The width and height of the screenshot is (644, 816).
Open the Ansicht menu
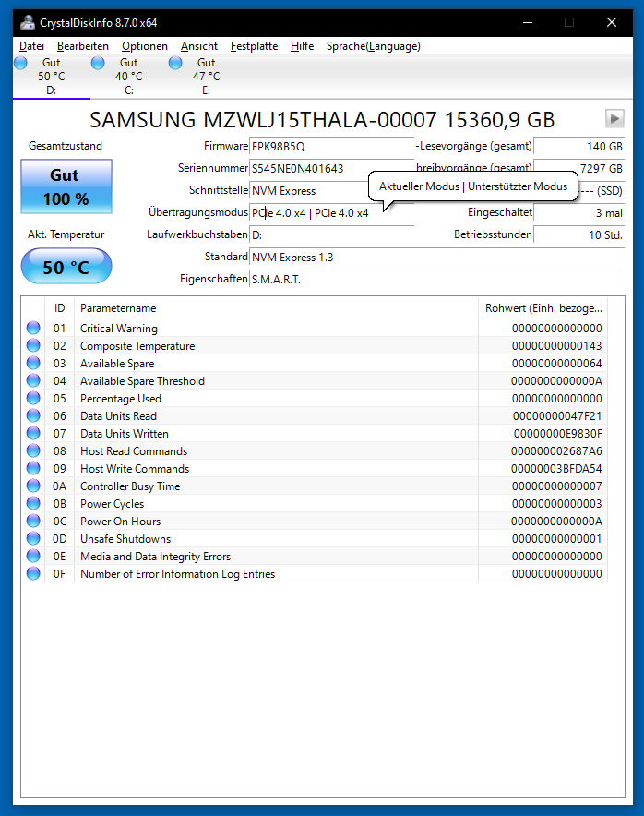[x=199, y=46]
